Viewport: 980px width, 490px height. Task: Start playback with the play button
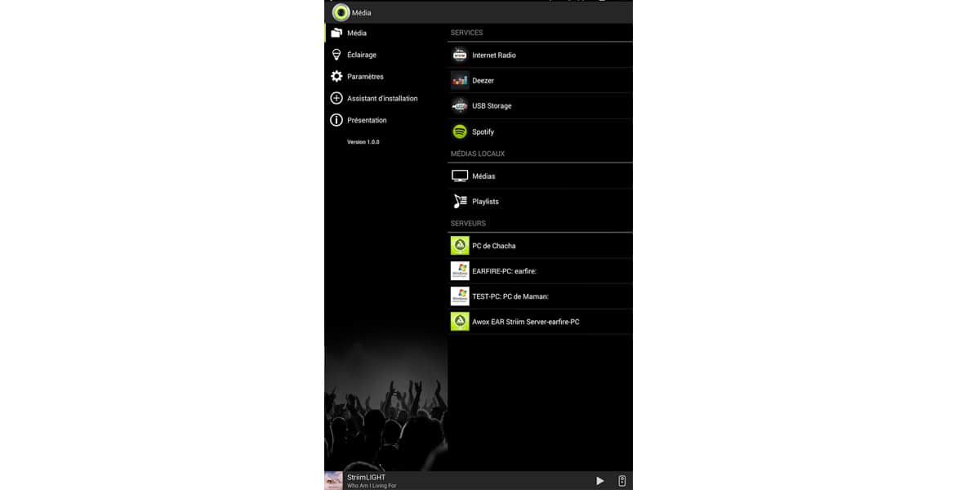pyautogui.click(x=600, y=481)
